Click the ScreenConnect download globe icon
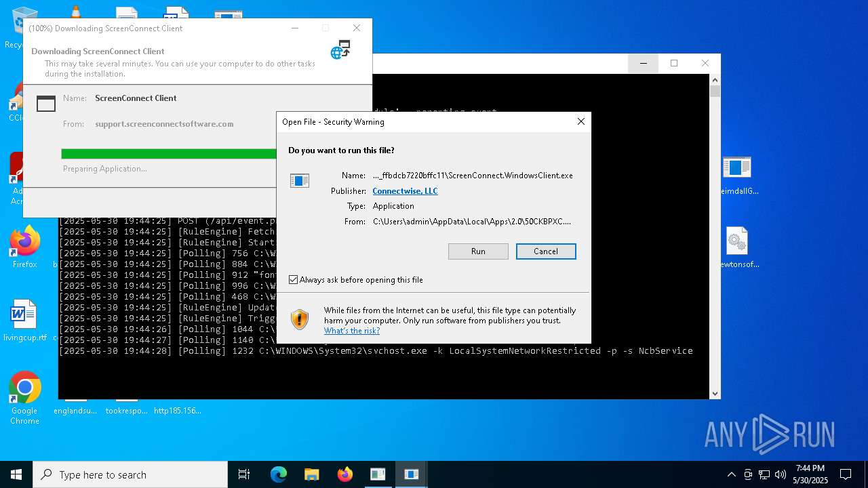This screenshot has height=488, width=868. pyautogui.click(x=340, y=49)
